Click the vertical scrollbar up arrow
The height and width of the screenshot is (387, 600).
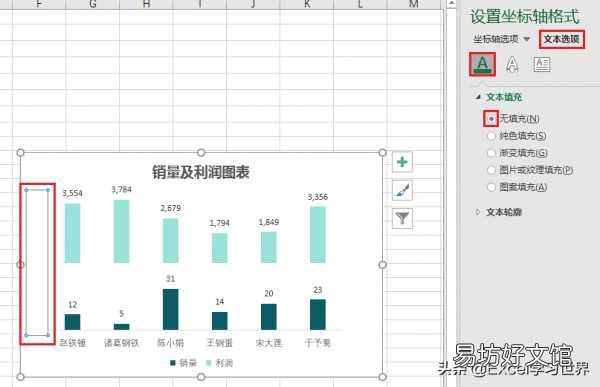(452, 4)
